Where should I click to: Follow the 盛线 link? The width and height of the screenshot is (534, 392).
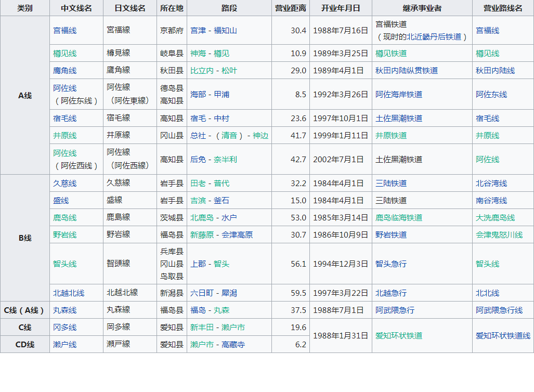(x=61, y=201)
